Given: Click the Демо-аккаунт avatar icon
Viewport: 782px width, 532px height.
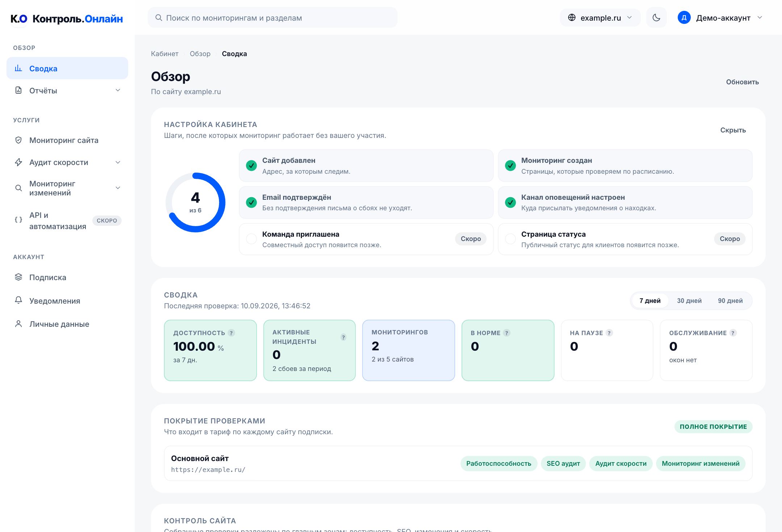Looking at the screenshot, I should tap(684, 18).
